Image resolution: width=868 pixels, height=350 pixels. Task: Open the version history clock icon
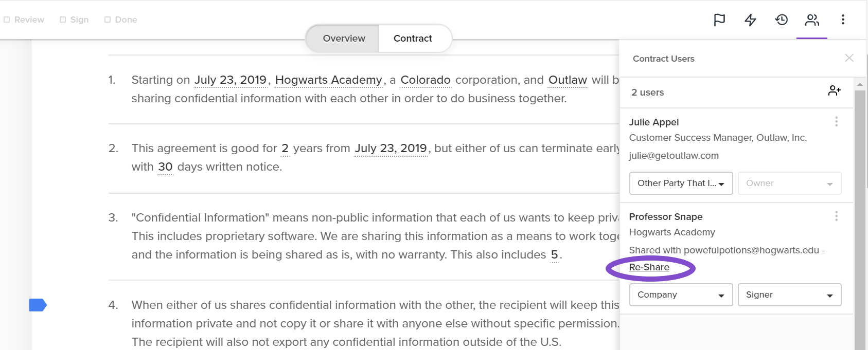coord(781,20)
